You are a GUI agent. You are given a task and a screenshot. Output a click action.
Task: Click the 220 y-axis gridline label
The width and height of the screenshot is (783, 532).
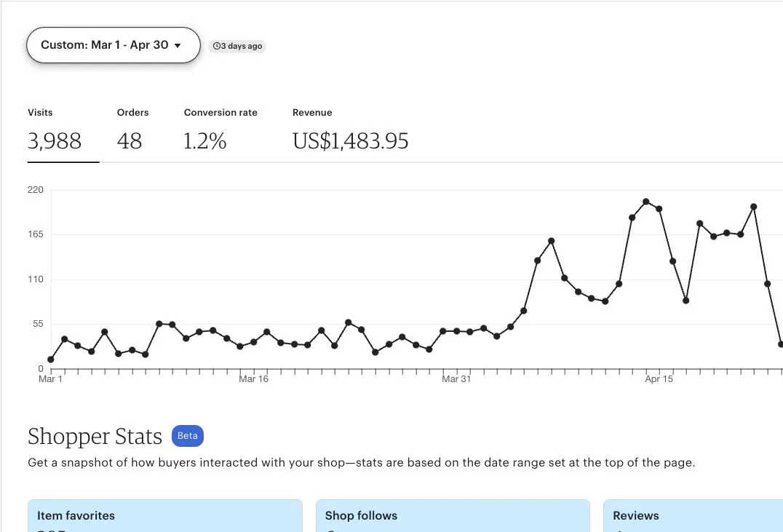36,190
